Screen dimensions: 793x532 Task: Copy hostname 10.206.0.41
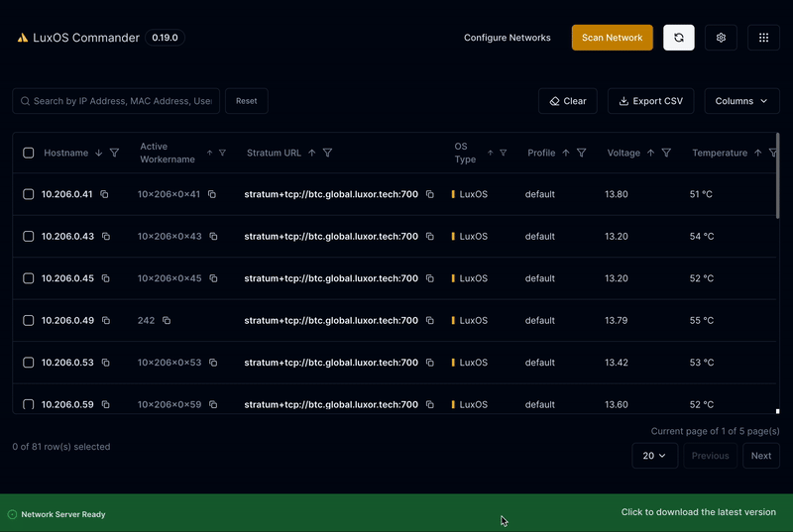click(104, 194)
